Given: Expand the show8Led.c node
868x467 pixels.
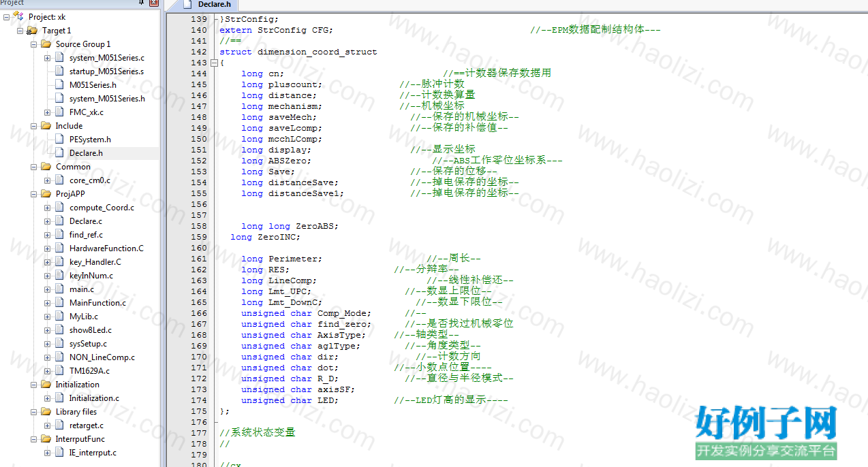Looking at the screenshot, I should (47, 330).
